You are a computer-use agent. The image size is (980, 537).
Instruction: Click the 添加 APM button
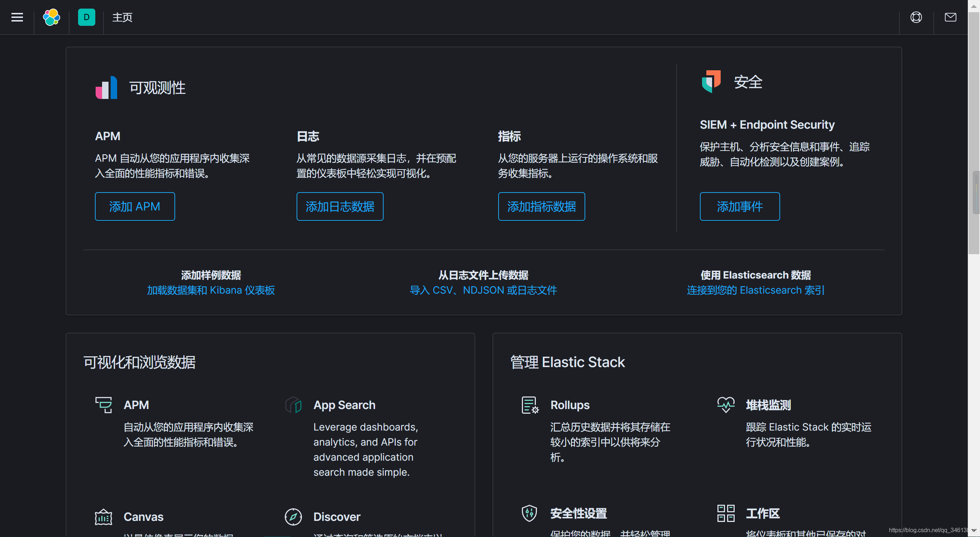[x=135, y=206]
